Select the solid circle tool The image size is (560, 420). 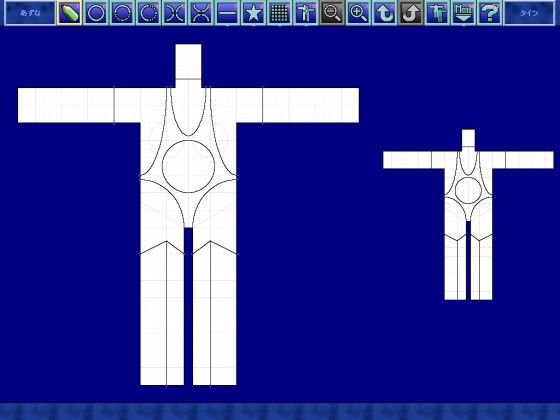pos(96,13)
